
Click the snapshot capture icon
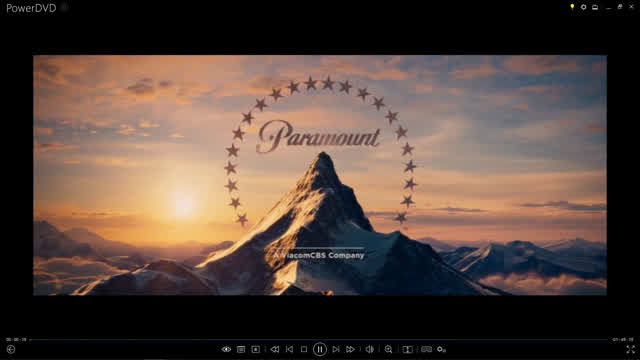(256, 349)
